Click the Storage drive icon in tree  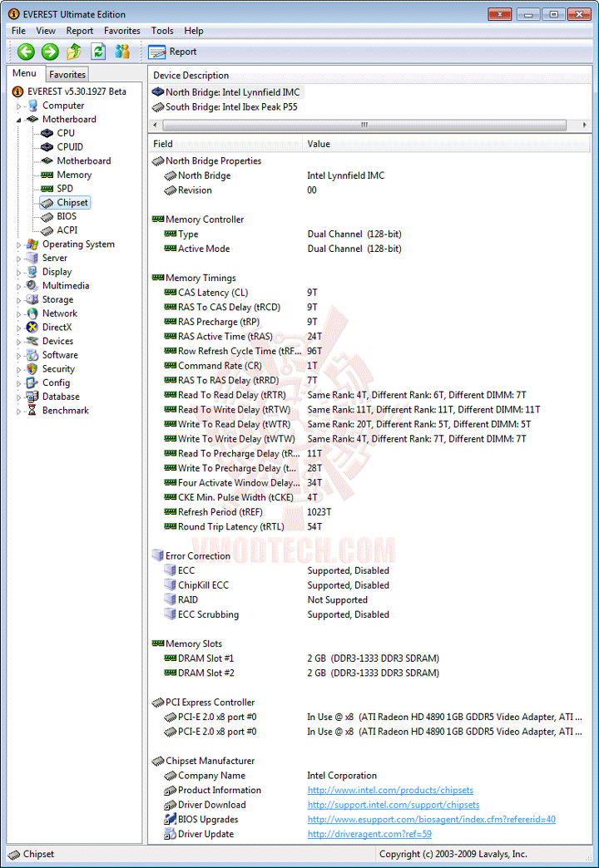pyautogui.click(x=32, y=299)
